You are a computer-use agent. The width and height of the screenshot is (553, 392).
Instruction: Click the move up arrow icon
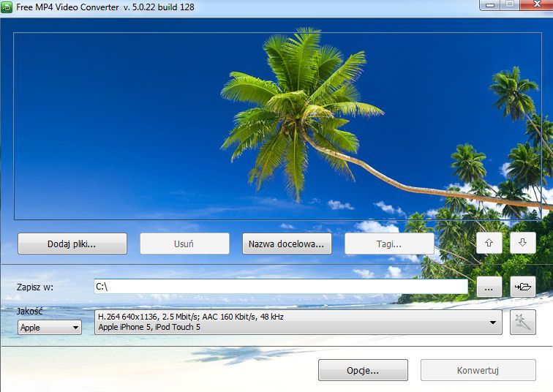click(489, 243)
